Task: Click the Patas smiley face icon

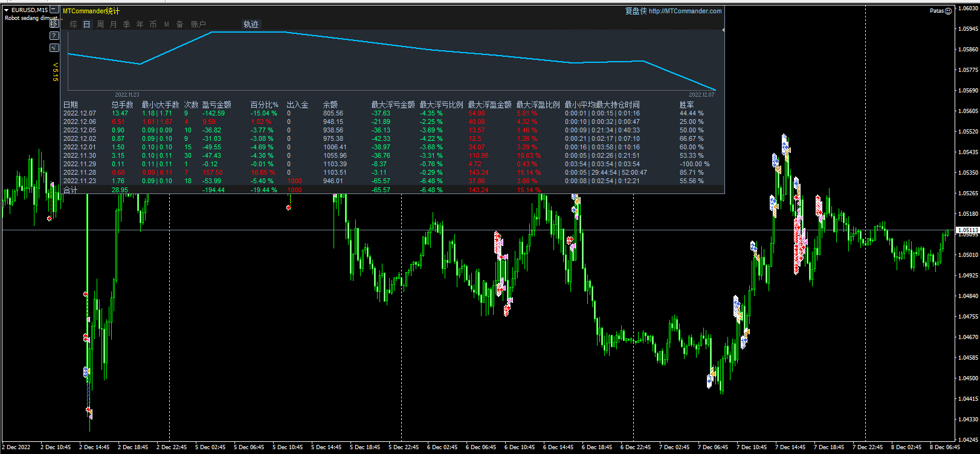Action: [948, 11]
